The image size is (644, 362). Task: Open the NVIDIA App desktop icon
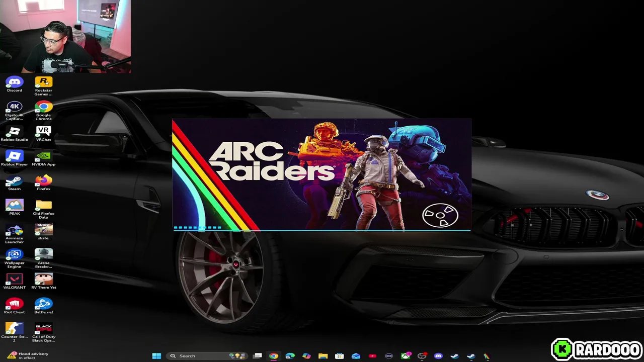[43, 158]
